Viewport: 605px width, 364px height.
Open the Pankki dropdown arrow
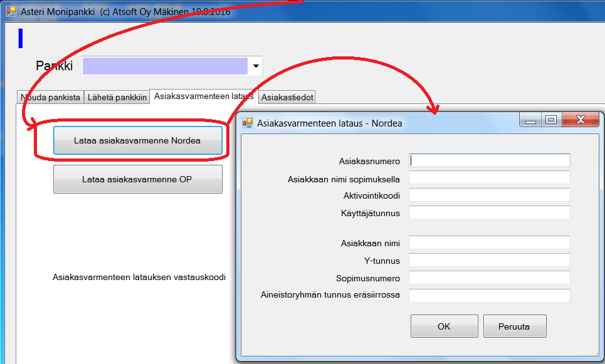click(255, 66)
